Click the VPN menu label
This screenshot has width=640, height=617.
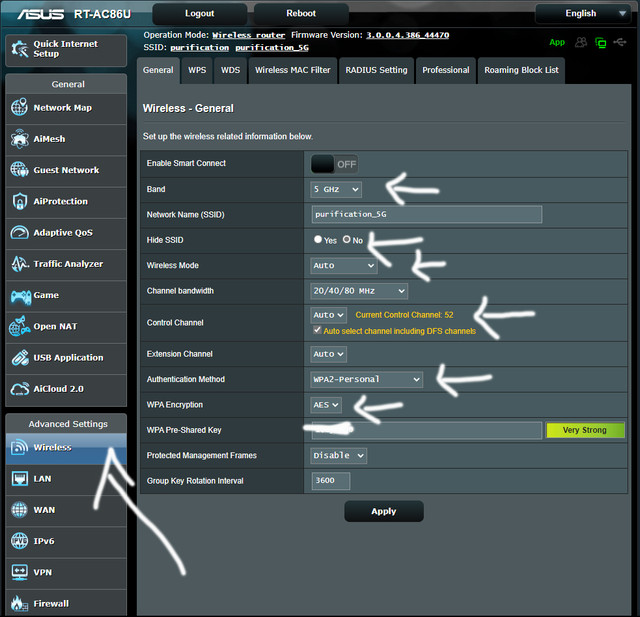click(x=42, y=572)
